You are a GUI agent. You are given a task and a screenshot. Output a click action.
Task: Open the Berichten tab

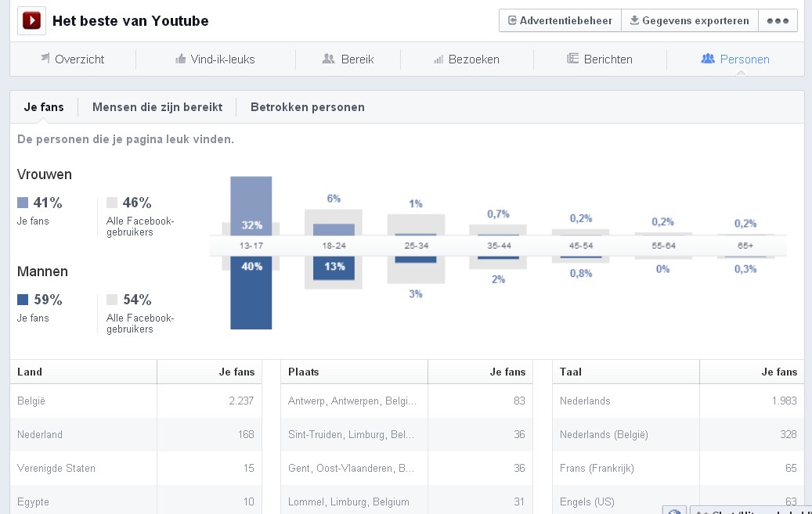[x=600, y=59]
